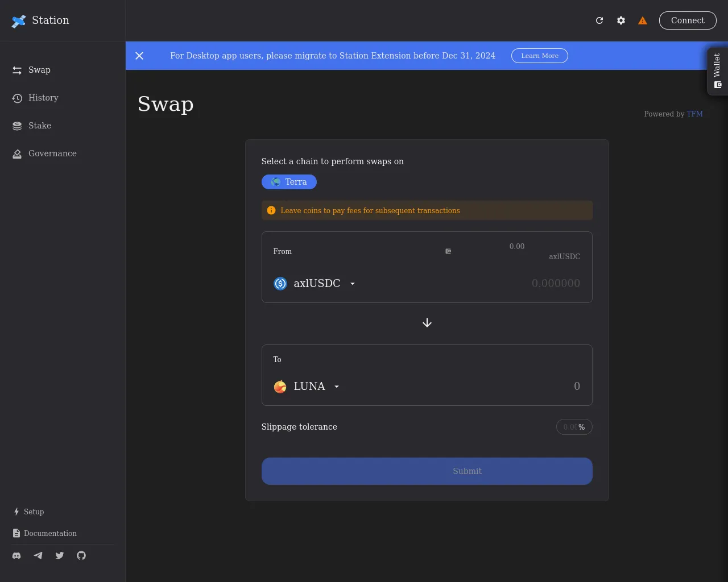This screenshot has width=728, height=582.
Task: Open the GitHub icon in sidebar
Action: [81, 556]
